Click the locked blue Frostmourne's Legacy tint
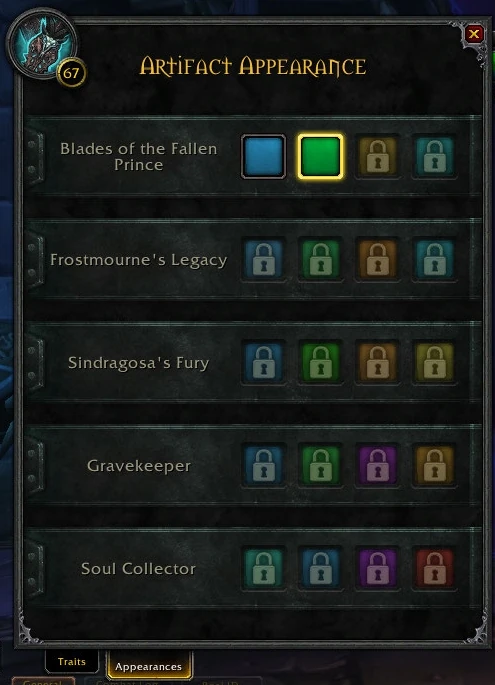The image size is (495, 685). (263, 259)
